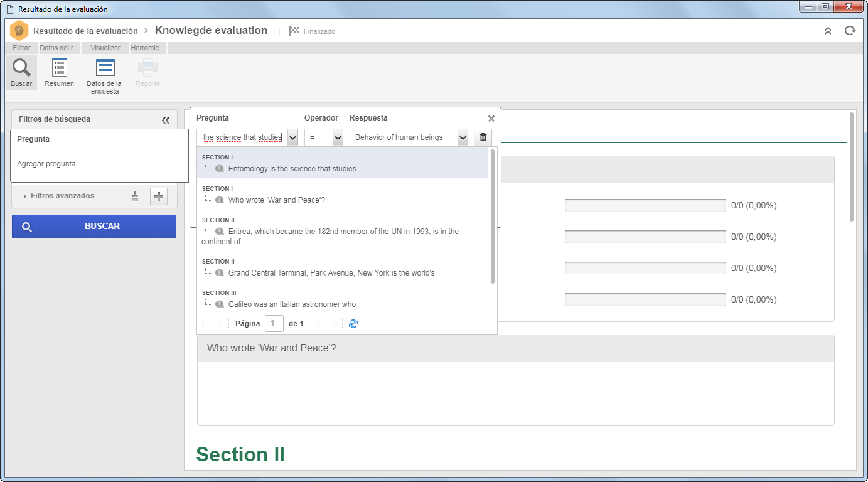
Task: Refresh the question list in the pager
Action: coord(353,324)
